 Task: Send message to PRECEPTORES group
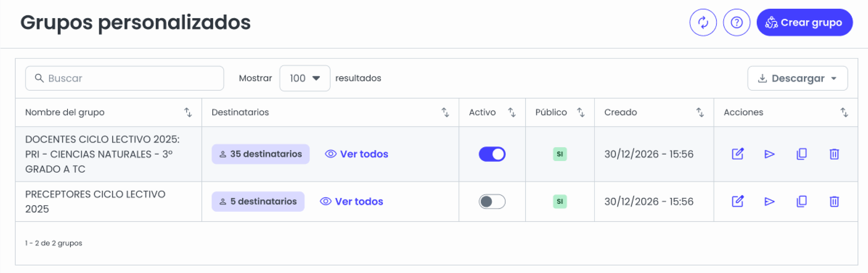(769, 202)
